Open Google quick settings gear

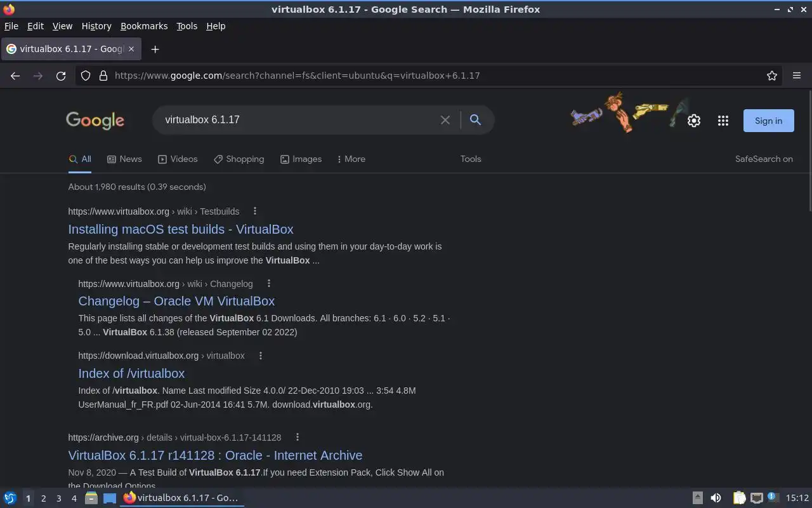point(694,121)
